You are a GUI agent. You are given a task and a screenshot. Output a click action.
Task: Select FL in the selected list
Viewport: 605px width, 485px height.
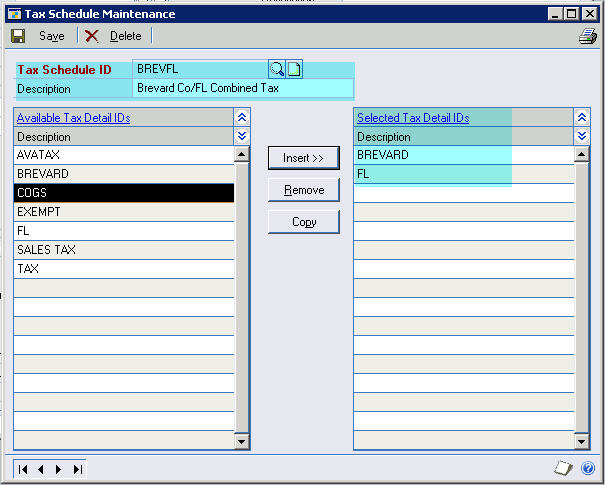(464, 174)
